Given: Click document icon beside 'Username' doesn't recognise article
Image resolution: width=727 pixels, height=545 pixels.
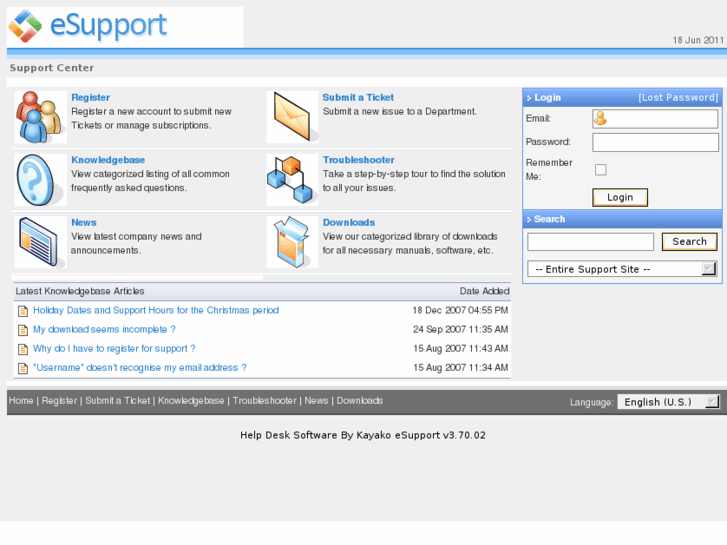Looking at the screenshot, I should pyautogui.click(x=23, y=368).
